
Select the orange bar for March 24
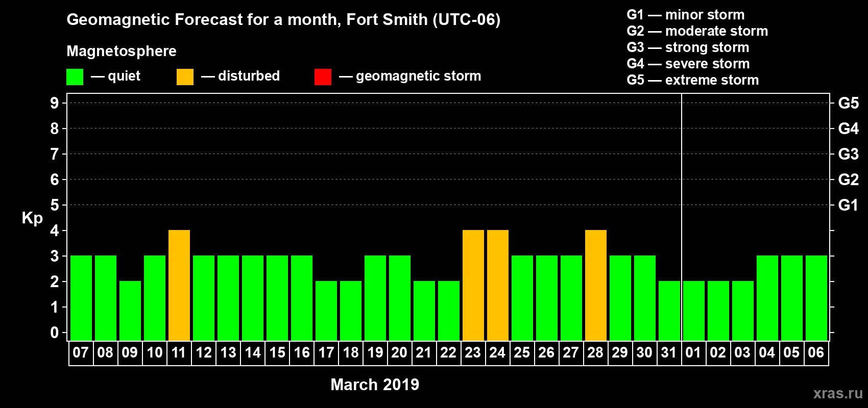(x=498, y=285)
